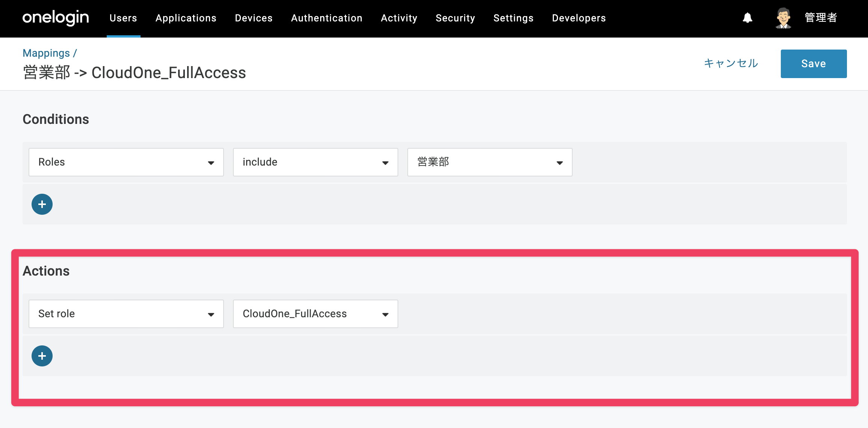
Task: Save the mapping
Action: (814, 64)
